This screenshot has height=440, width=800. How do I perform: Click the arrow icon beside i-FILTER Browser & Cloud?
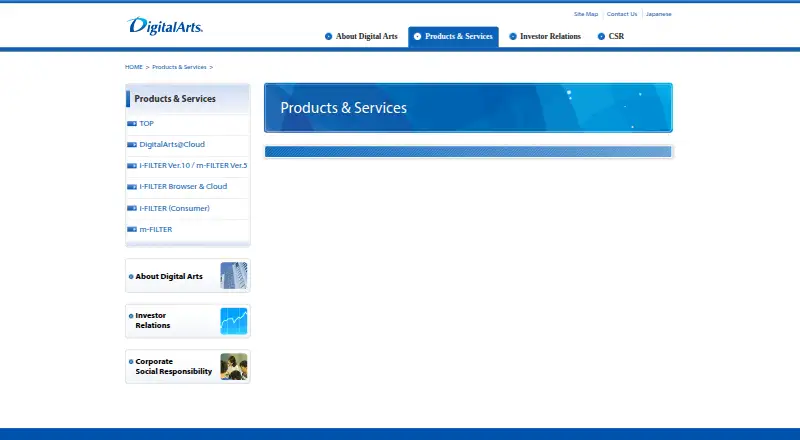pyautogui.click(x=132, y=187)
